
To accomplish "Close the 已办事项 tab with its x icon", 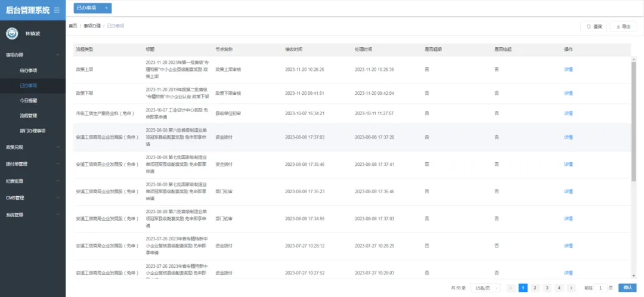I will coord(106,8).
